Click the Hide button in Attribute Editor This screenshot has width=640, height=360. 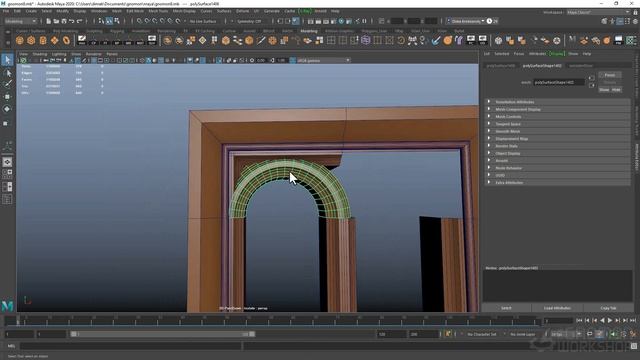(x=616, y=89)
